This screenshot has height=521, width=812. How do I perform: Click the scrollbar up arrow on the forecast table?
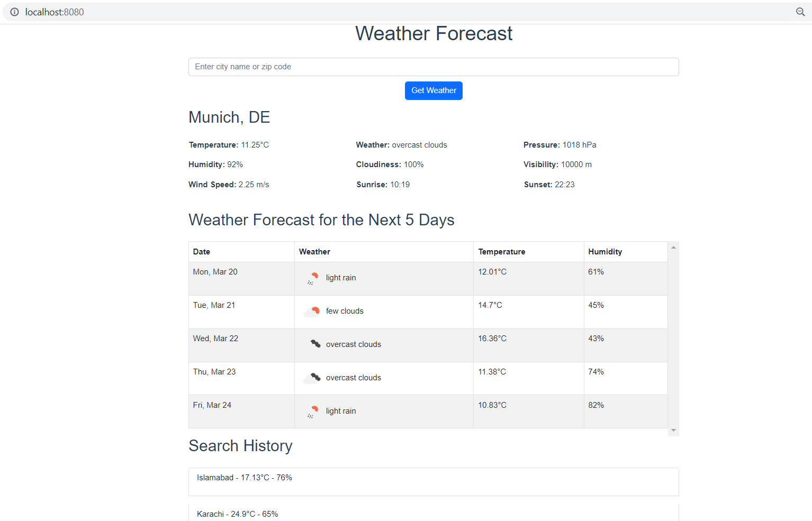click(x=673, y=246)
